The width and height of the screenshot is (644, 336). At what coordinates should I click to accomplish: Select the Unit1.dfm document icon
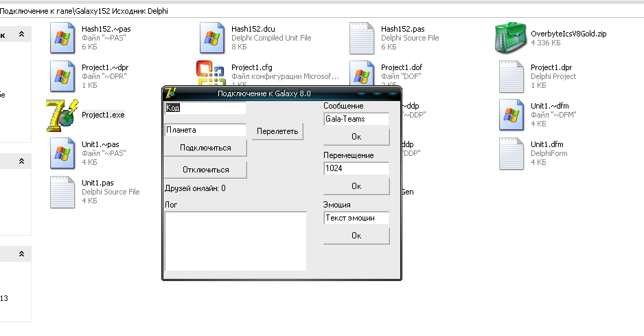click(x=511, y=153)
